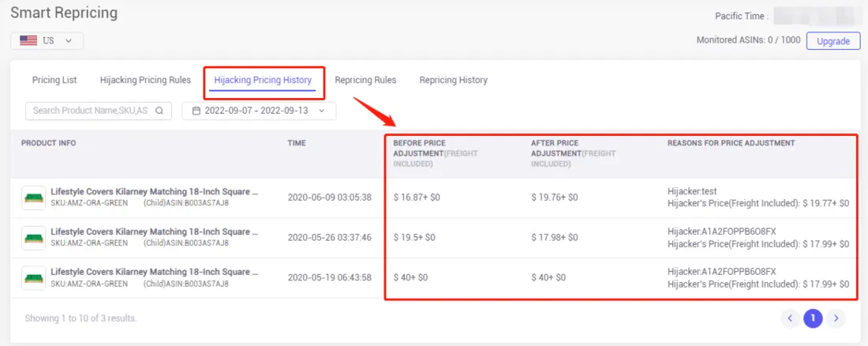Screen dimensions: 868x346
Task: Click the calendar icon in date picker
Action: (196, 111)
